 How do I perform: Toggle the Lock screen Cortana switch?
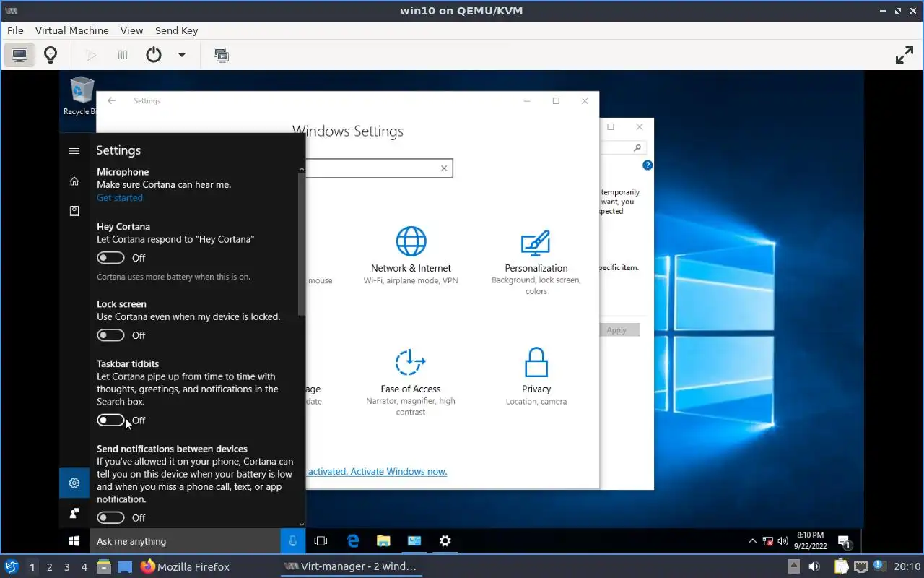pyautogui.click(x=111, y=335)
